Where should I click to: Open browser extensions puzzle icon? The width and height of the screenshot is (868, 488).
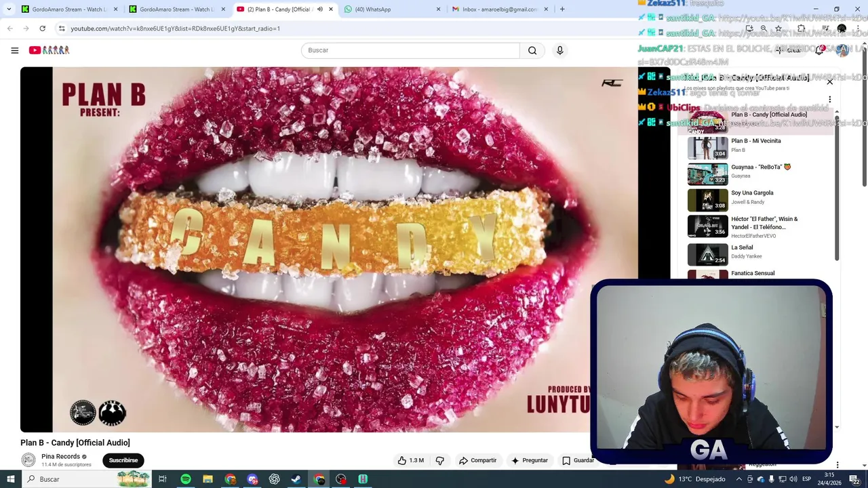point(801,28)
